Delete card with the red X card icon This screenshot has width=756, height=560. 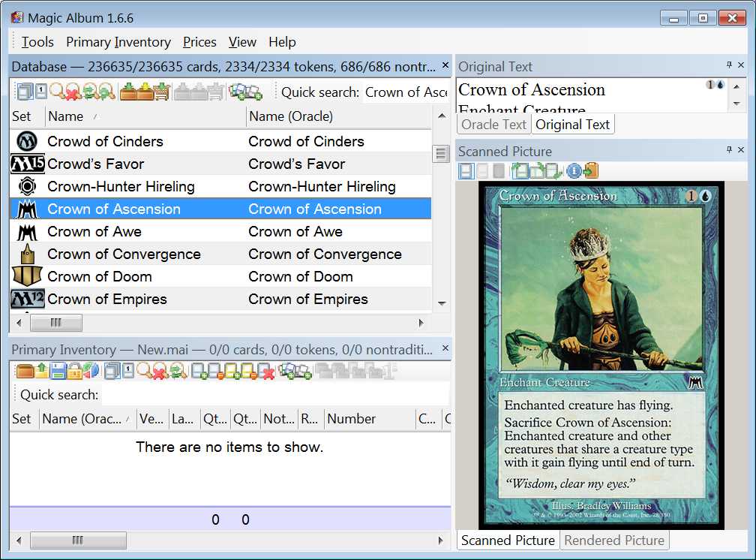pyautogui.click(x=265, y=371)
